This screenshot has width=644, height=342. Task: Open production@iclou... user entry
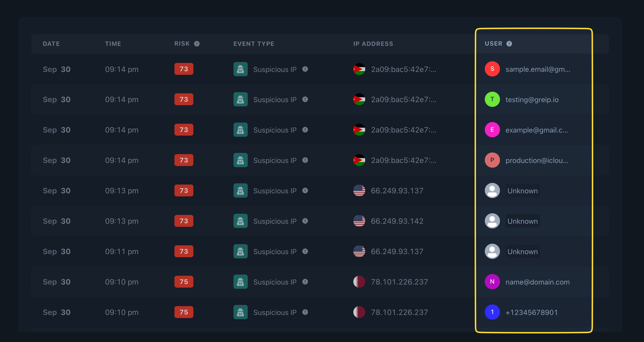coord(537,160)
